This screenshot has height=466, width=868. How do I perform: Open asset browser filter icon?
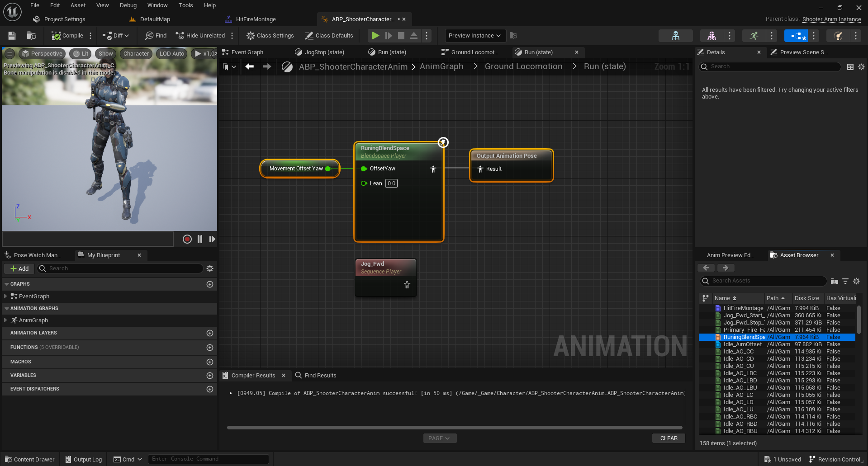click(845, 281)
